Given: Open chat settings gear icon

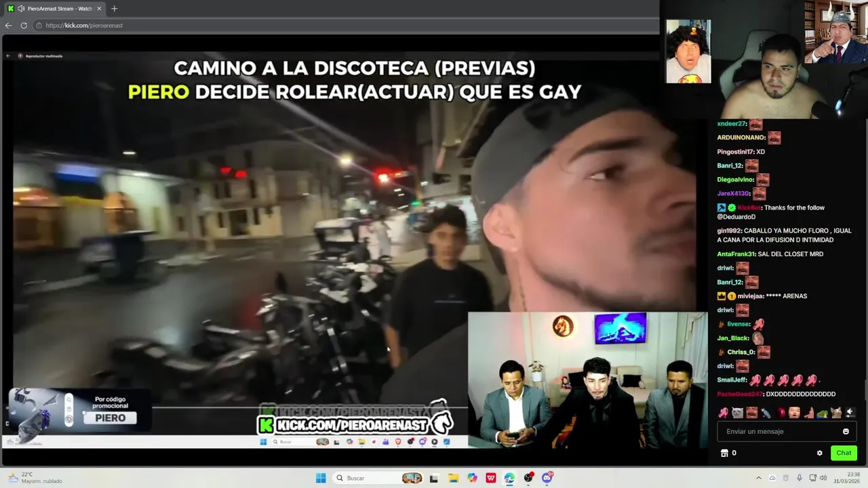Looking at the screenshot, I should [819, 453].
